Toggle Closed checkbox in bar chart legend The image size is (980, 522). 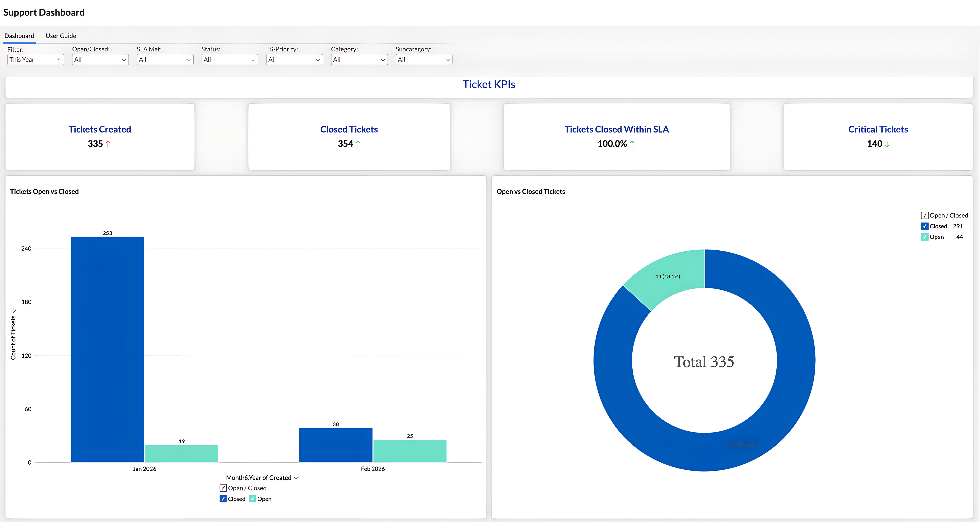(x=223, y=499)
